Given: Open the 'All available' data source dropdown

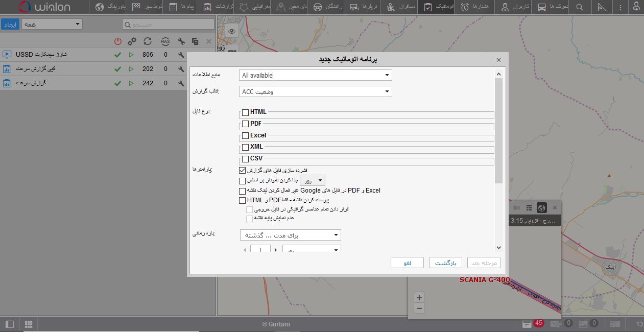Looking at the screenshot, I should point(315,75).
